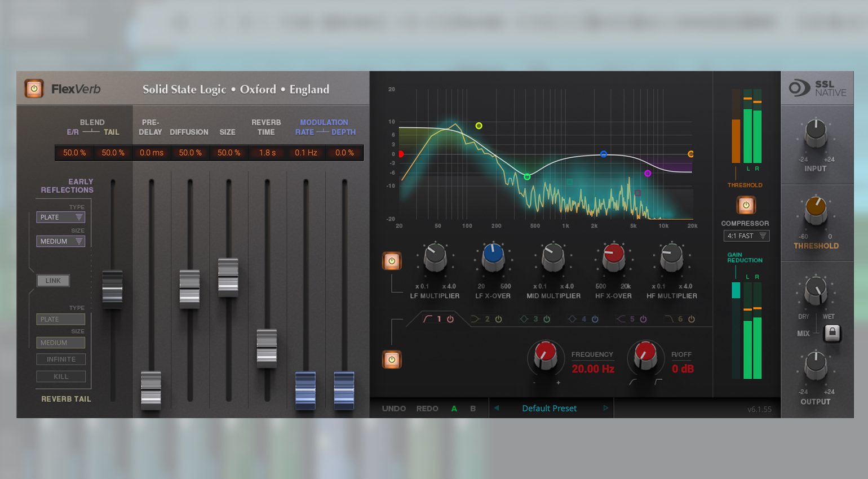Open the compressor 4:1 FAST dropdown
The image size is (868, 479).
[x=746, y=236]
